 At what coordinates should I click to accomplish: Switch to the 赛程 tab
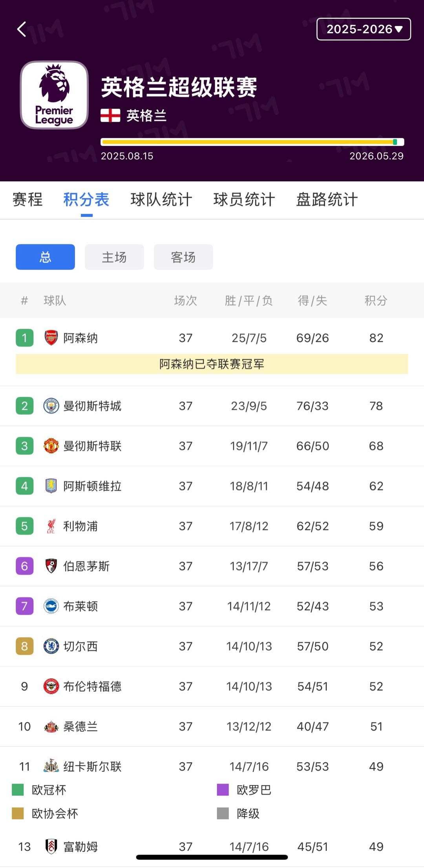(x=27, y=199)
